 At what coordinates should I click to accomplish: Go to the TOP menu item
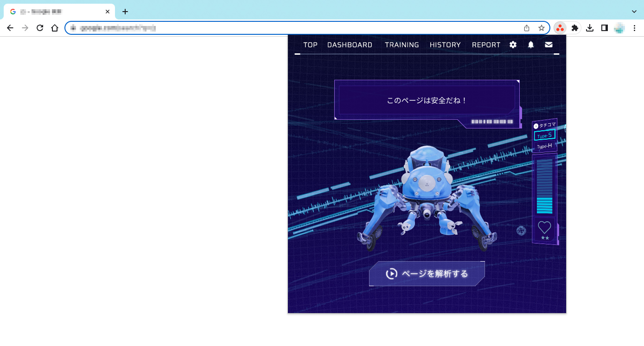pos(310,45)
